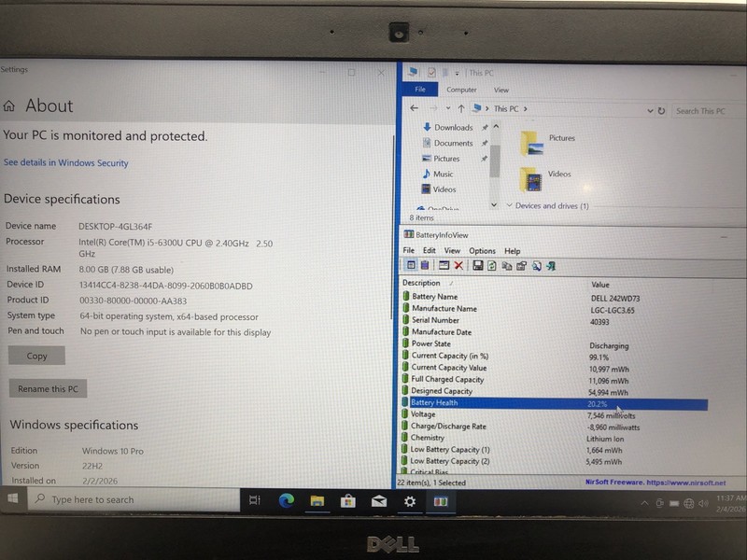Screen dimensions: 747x560
Task: Save selected items with the floppy disk icon
Action: point(477,266)
